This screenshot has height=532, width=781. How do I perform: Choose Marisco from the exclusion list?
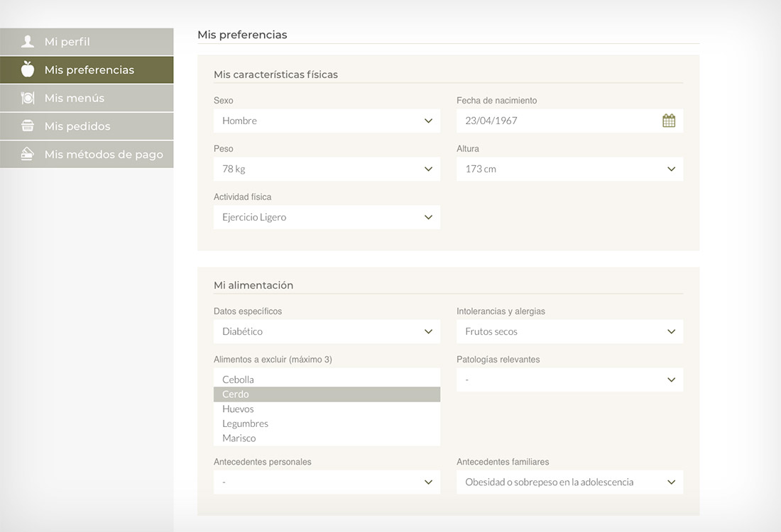coord(239,438)
